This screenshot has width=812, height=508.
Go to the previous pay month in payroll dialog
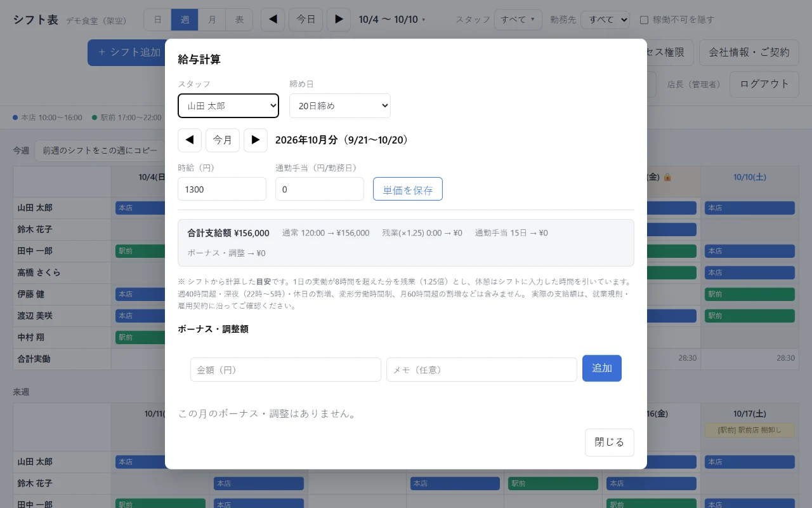pyautogui.click(x=190, y=140)
